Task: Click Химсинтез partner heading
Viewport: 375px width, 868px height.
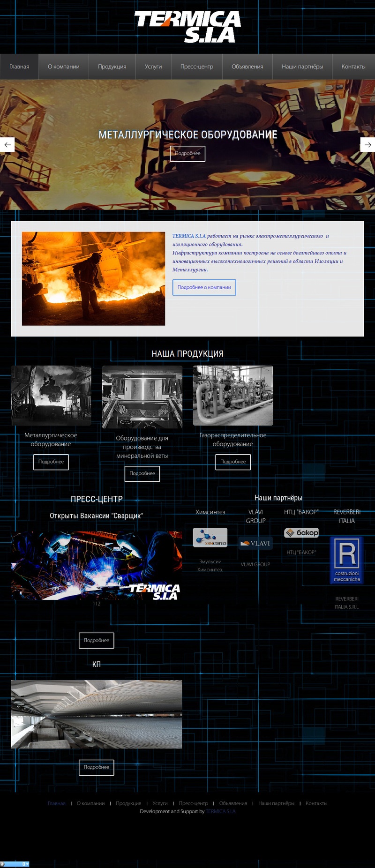Action: coord(210,512)
